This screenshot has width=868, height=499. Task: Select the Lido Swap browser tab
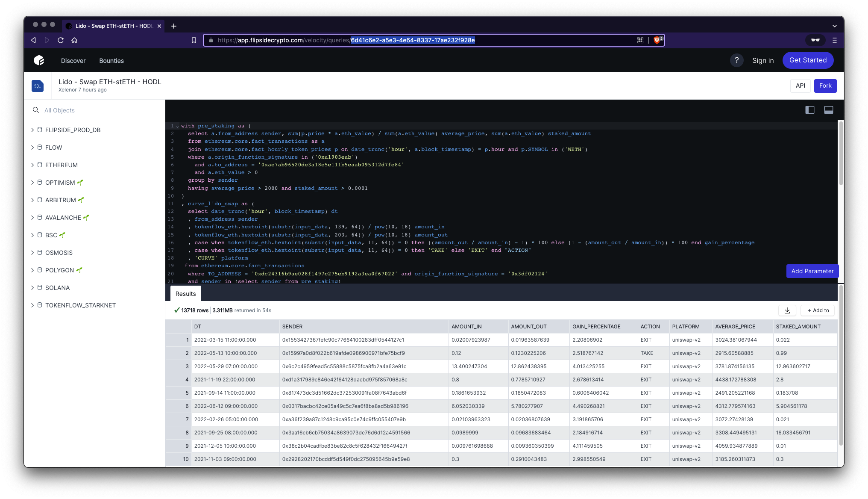[114, 26]
